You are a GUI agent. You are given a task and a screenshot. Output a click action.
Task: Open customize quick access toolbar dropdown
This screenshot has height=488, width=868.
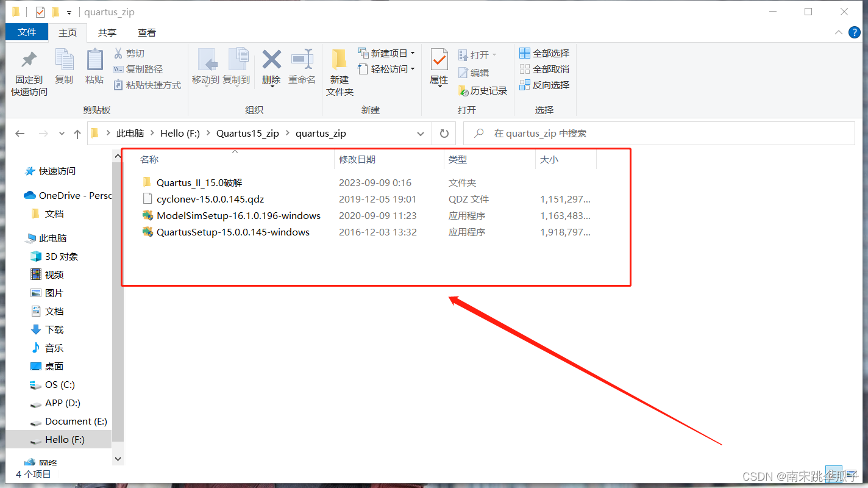pyautogui.click(x=69, y=12)
